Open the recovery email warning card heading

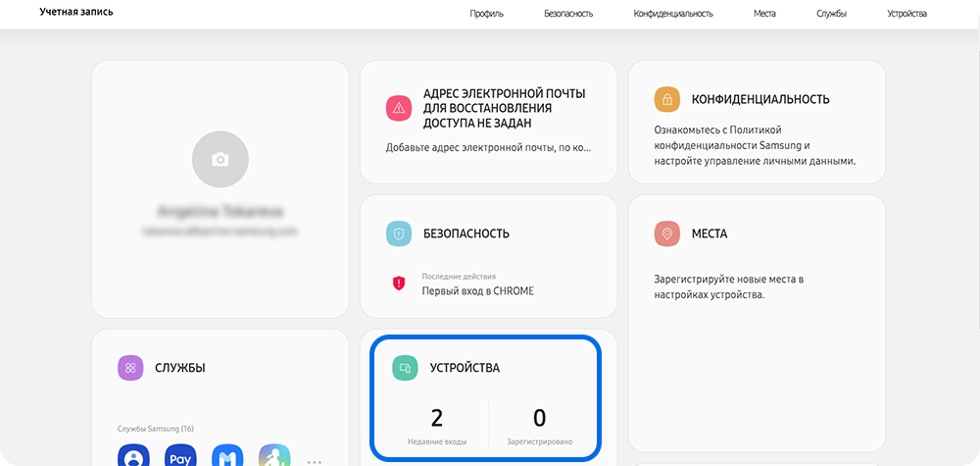[x=505, y=108]
